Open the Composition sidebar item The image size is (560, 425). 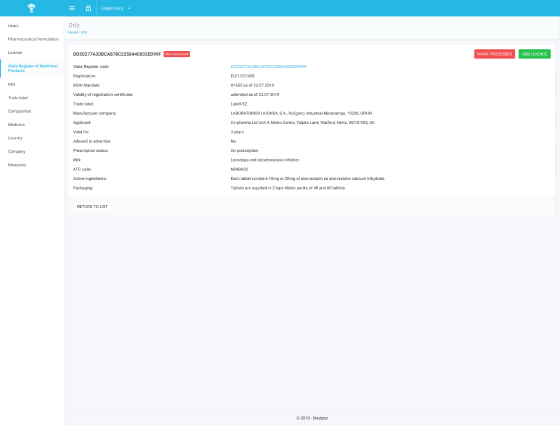click(x=19, y=111)
